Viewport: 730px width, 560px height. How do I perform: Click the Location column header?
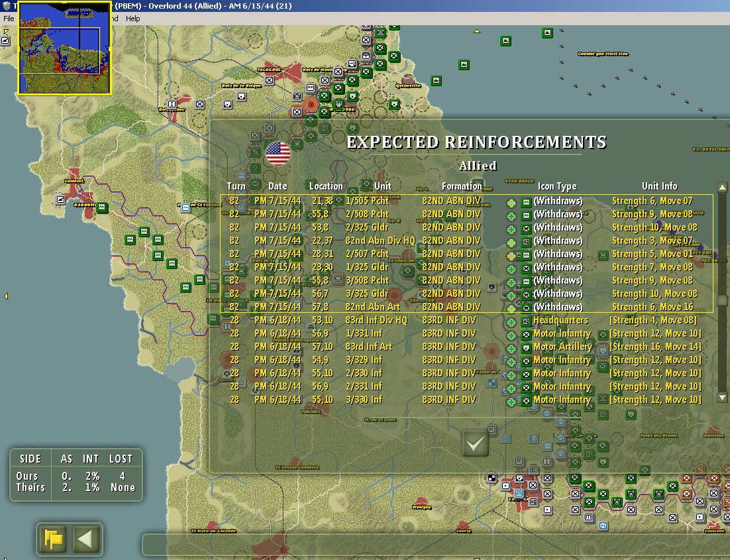[x=326, y=186]
